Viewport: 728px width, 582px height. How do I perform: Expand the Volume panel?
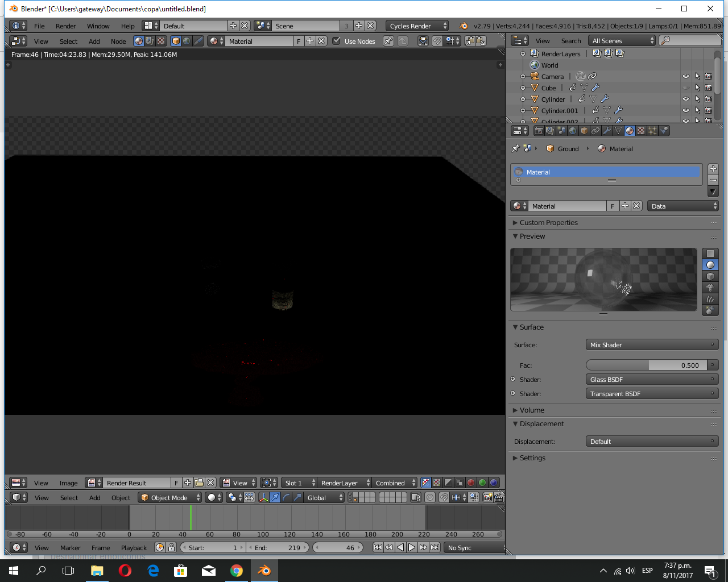532,410
